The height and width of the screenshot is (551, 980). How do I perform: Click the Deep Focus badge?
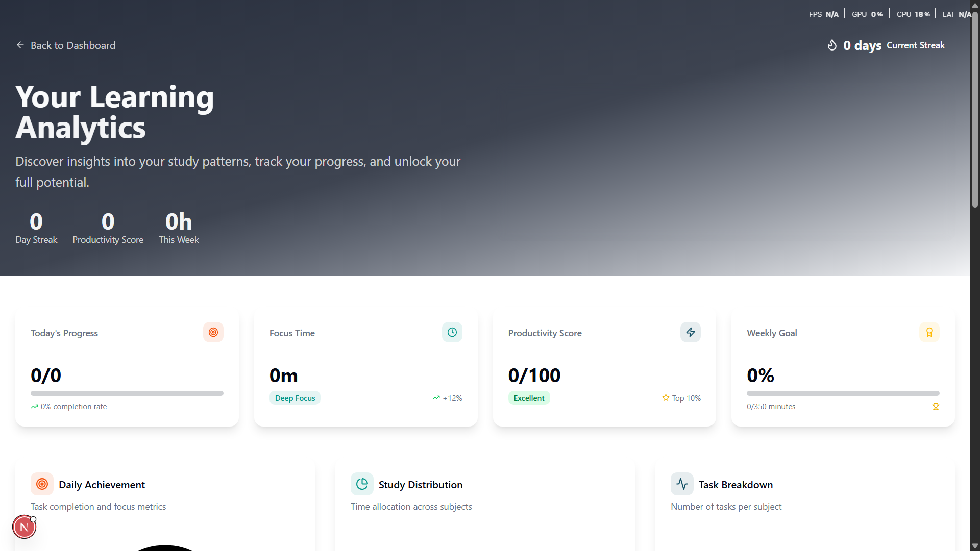coord(295,398)
